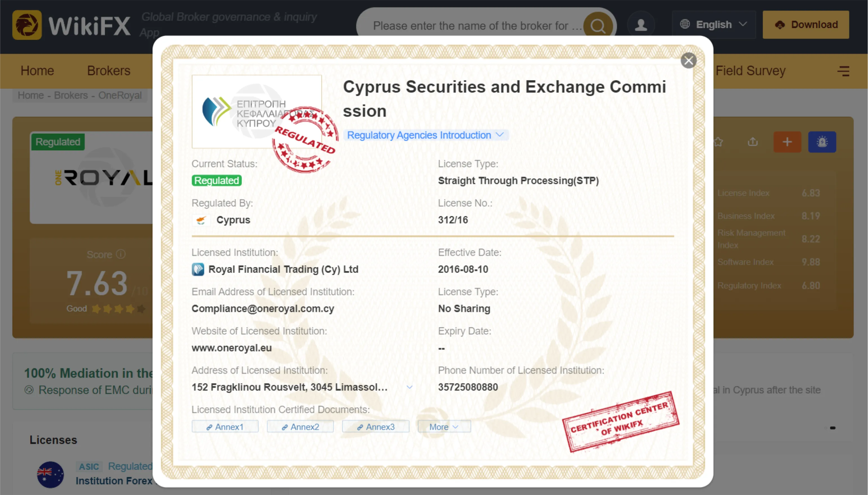The image size is (868, 495).
Task: Click the OneRoyal breadcrumb link
Action: point(120,95)
